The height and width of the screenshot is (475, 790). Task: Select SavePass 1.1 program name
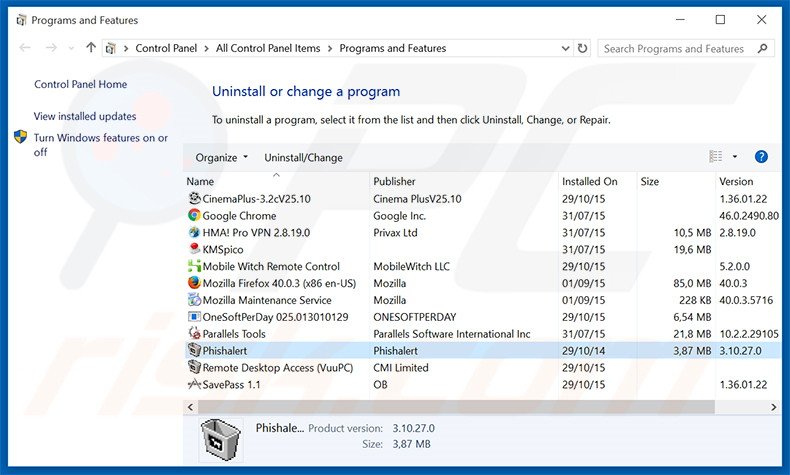[231, 385]
